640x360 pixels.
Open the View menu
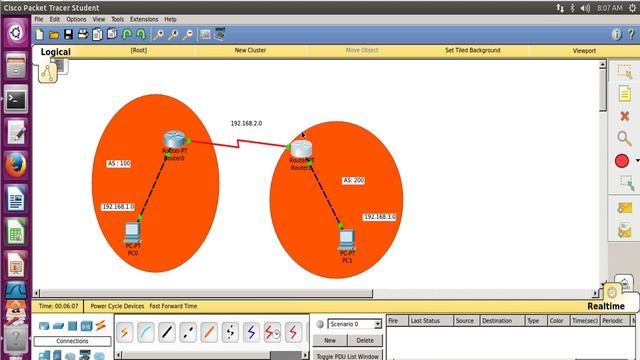98,19
